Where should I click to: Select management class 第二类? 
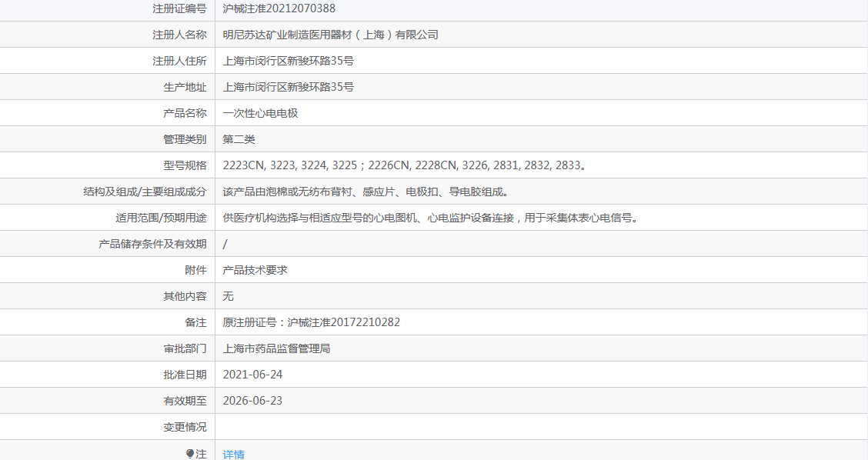239,139
